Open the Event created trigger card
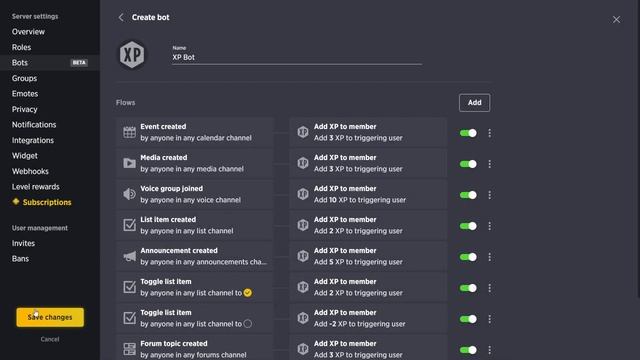Screen dimensions: 640x360 coord(194,132)
